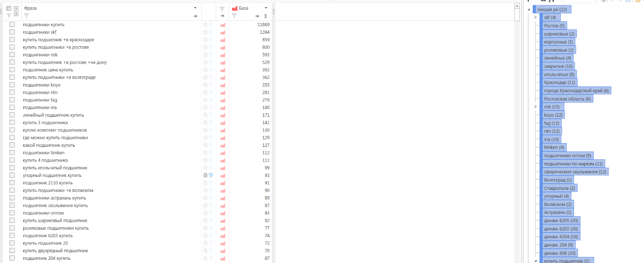Screen dimensions: 644x263
Task: Click red bar chart icon for подшипники skf
Action: pyautogui.click(x=223, y=32)
